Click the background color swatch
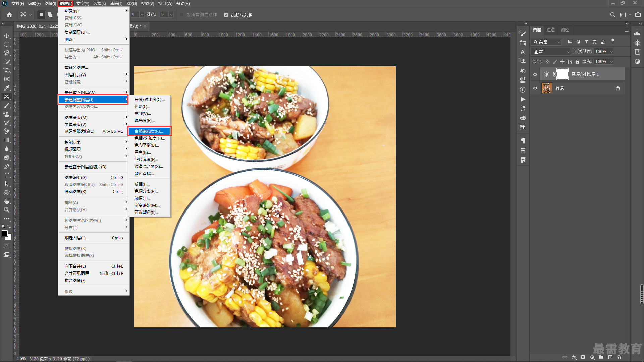Image resolution: width=644 pixels, height=362 pixels. coord(9,237)
